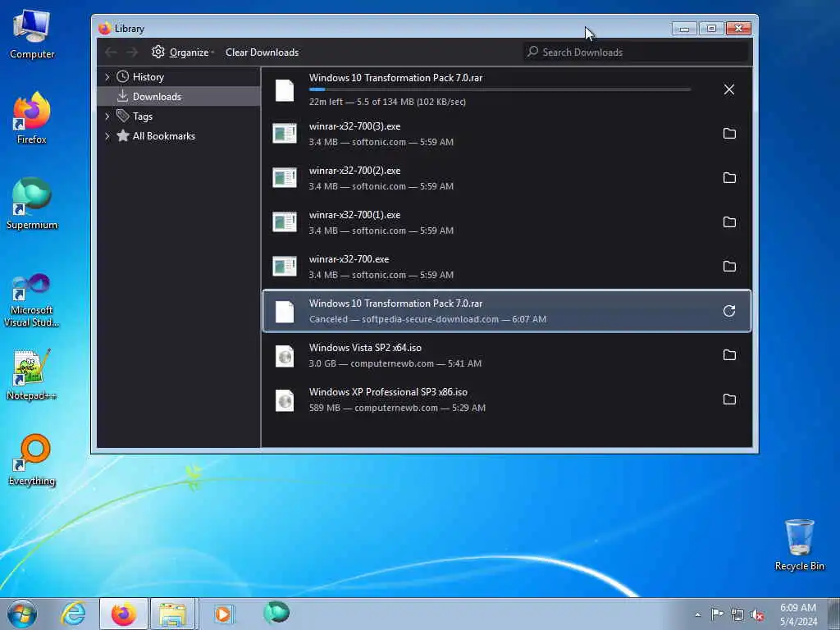Select the Windows Vista SP2 x64.iso filename
Viewport: 840px width, 630px height.
tap(365, 348)
